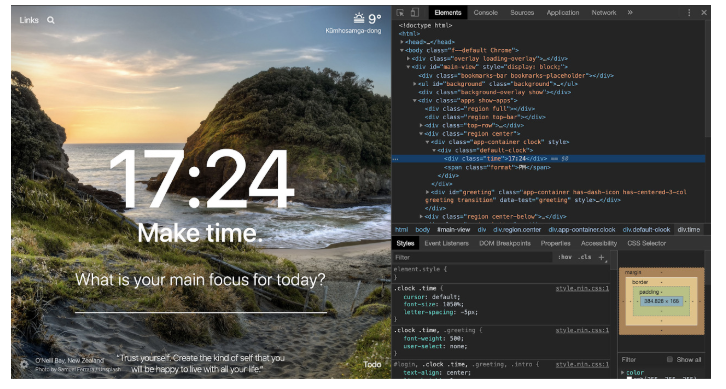Open the Todo panel on the dashboard
Image resolution: width=726 pixels, height=389 pixels.
pos(372,364)
